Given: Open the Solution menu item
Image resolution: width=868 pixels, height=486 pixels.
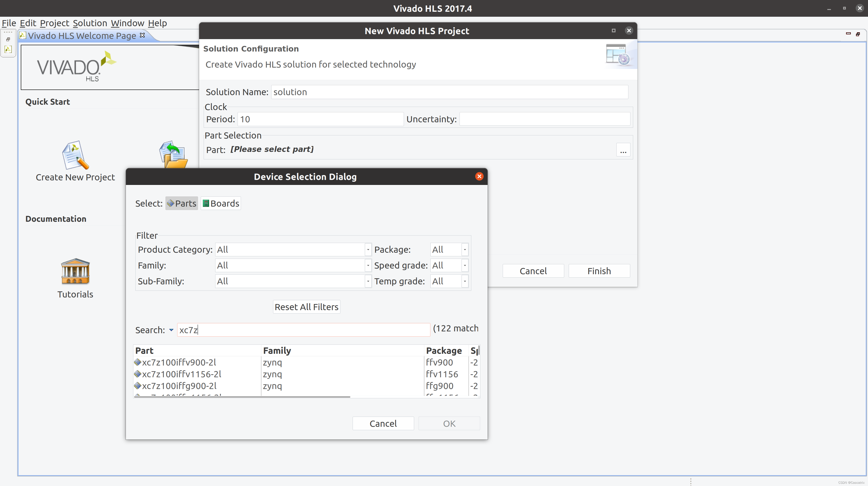Looking at the screenshot, I should 90,23.
